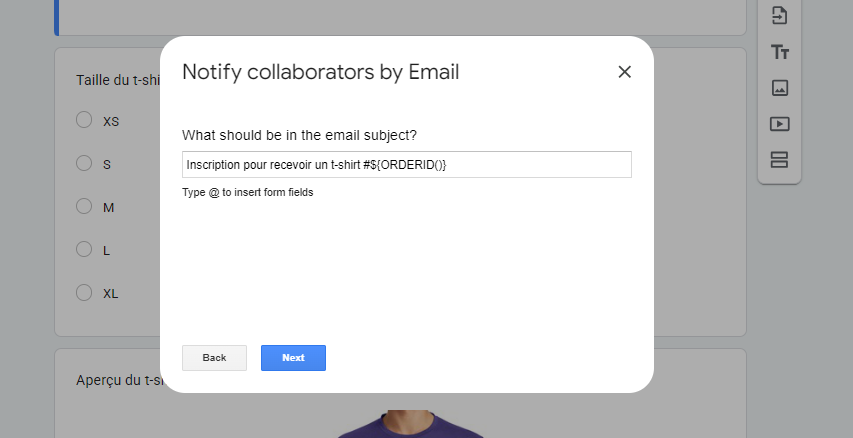
Task: Close the Notify collaborators dialog
Action: [x=625, y=72]
